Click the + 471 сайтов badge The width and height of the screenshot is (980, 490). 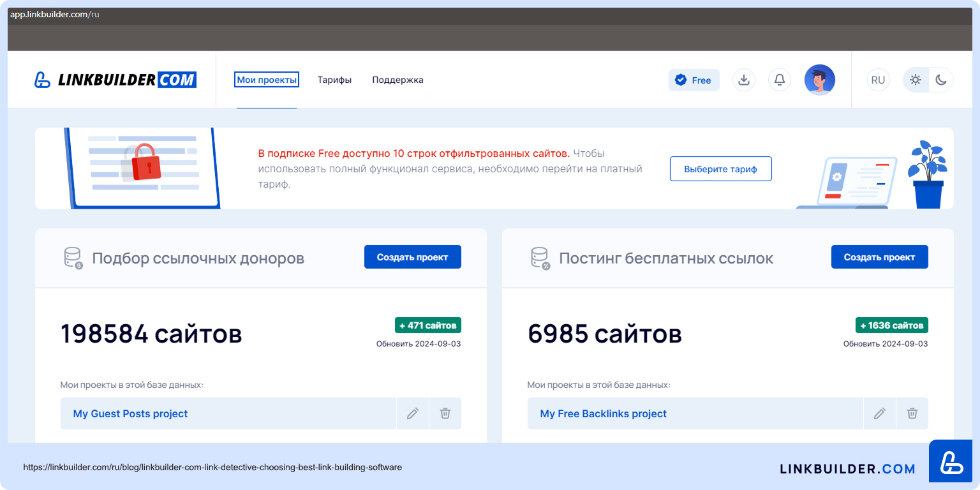coord(428,325)
